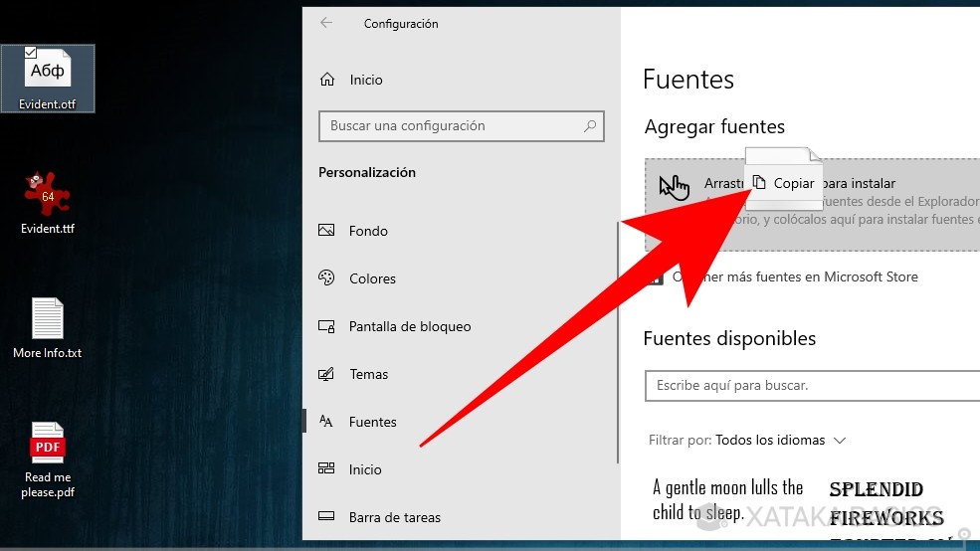Select the Evident.otf desktop file icon
This screenshot has height=551, width=980.
coord(48,79)
